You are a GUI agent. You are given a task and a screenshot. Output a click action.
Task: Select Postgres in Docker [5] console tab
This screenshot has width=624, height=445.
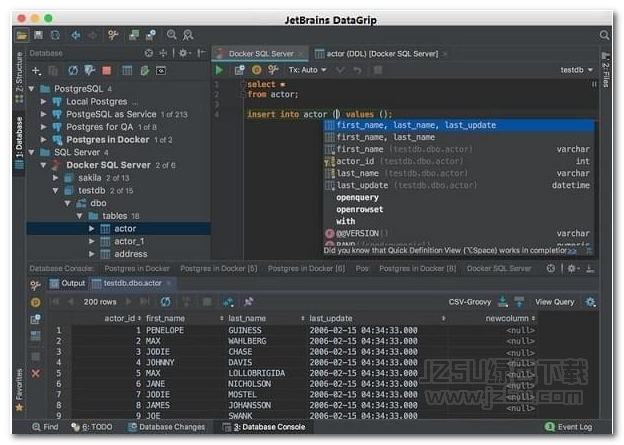[x=218, y=269]
